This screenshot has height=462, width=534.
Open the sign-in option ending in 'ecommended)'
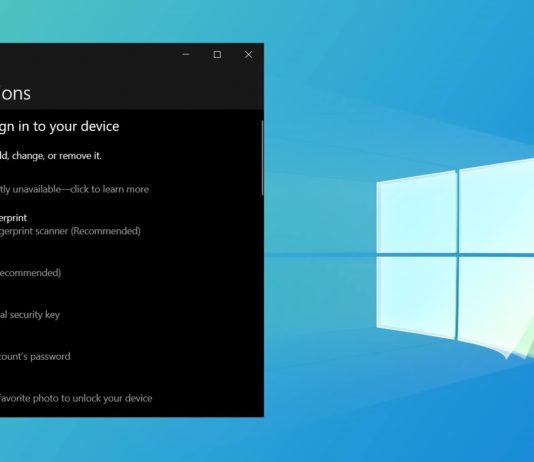(x=31, y=273)
